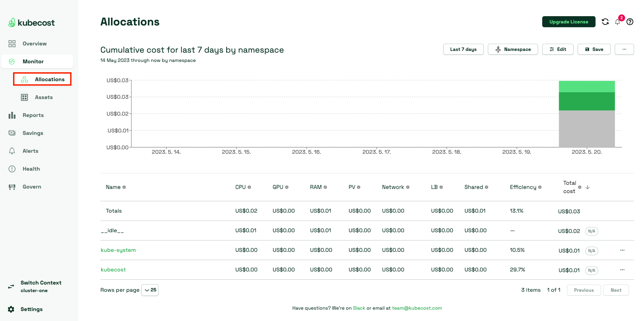
Task: Open actions menu for kube-system row
Action: 622,250
